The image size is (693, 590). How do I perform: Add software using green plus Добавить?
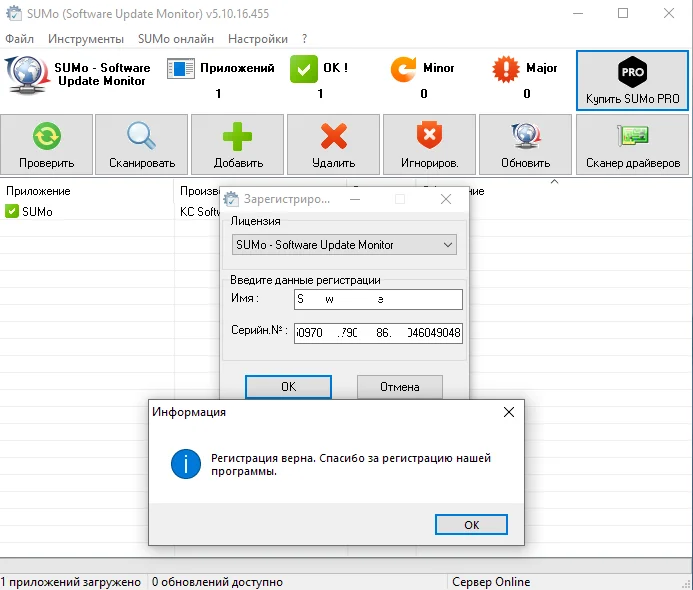(237, 145)
